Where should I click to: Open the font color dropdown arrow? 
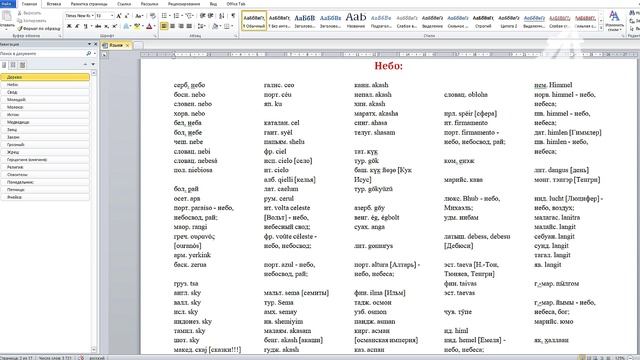click(x=154, y=26)
